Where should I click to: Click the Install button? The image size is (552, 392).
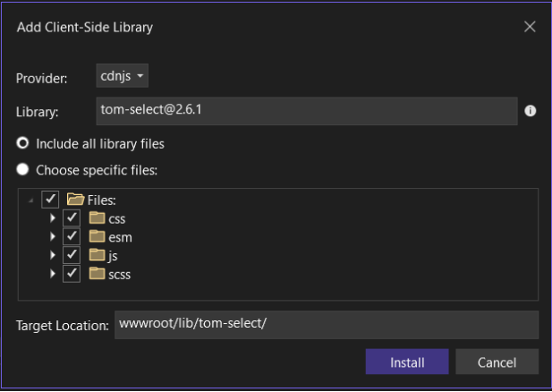coord(407,362)
